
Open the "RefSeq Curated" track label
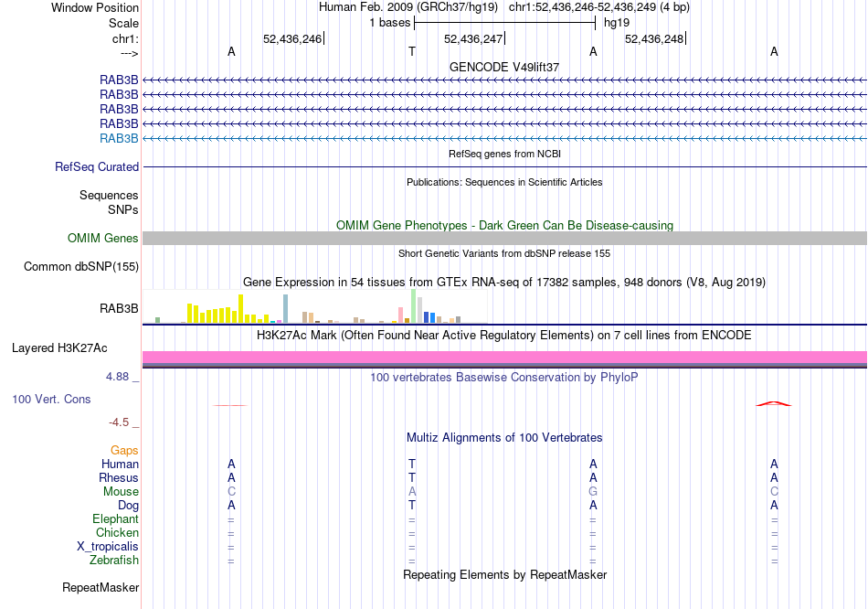pyautogui.click(x=97, y=166)
